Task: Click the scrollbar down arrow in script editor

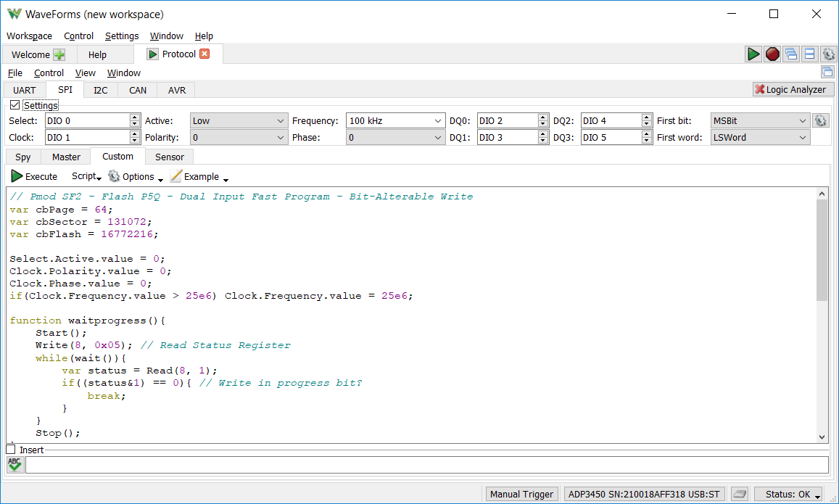Action: (822, 437)
